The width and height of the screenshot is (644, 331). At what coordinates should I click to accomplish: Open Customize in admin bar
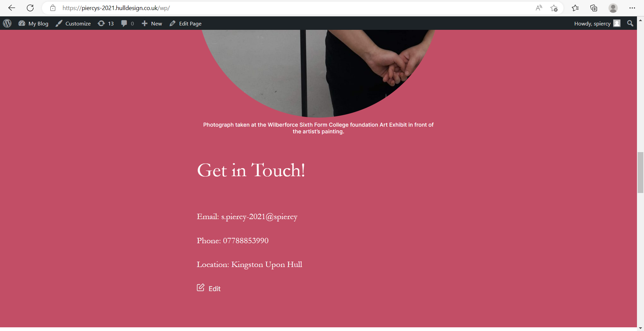click(x=73, y=23)
